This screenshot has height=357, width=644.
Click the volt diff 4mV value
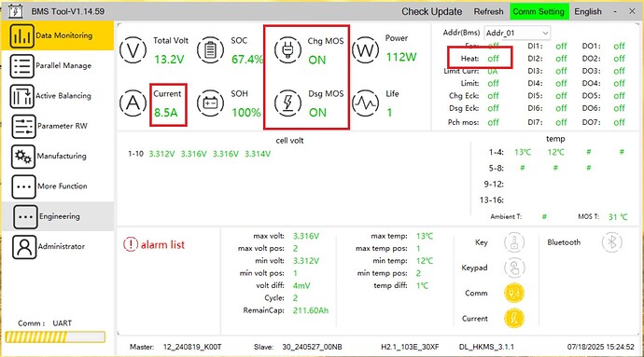point(301,286)
